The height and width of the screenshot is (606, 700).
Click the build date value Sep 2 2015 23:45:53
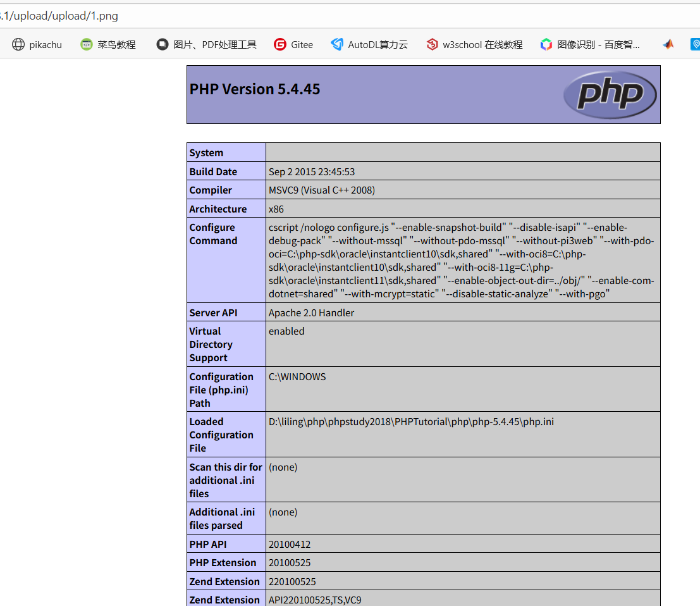point(312,172)
